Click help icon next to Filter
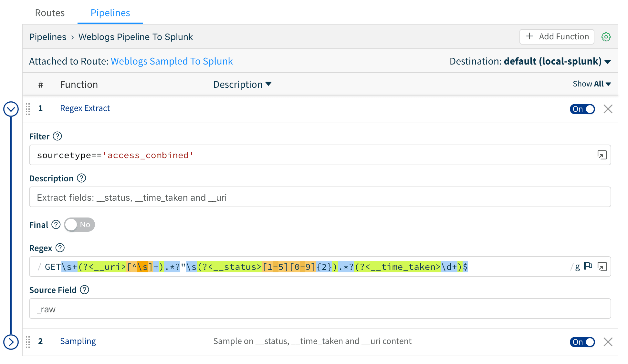Image resolution: width=628 pixels, height=364 pixels. click(x=57, y=136)
